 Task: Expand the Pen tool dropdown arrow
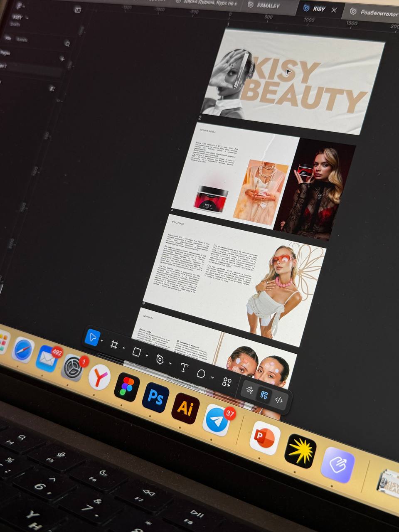click(170, 363)
